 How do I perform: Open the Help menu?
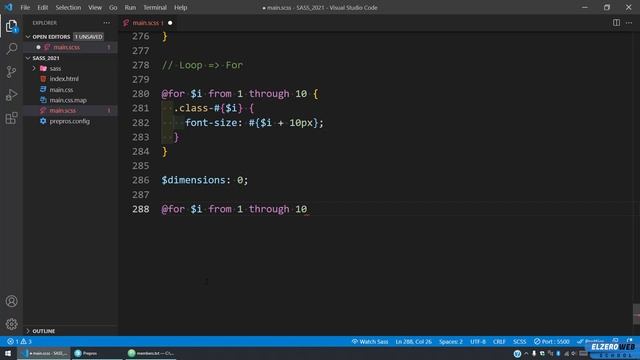180,7
